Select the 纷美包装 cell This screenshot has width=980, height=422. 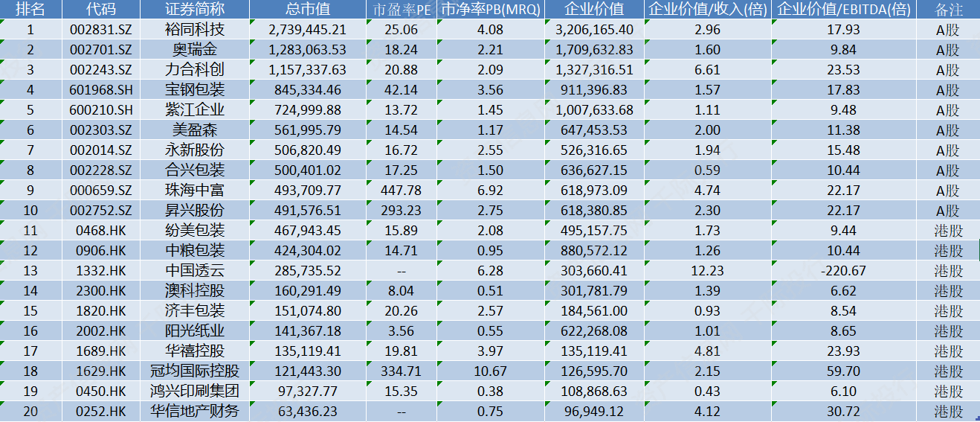point(194,231)
